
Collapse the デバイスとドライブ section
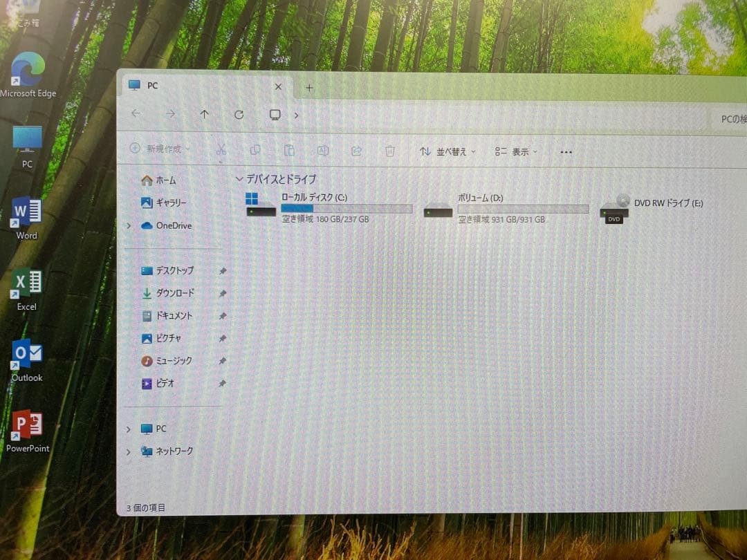(x=239, y=179)
